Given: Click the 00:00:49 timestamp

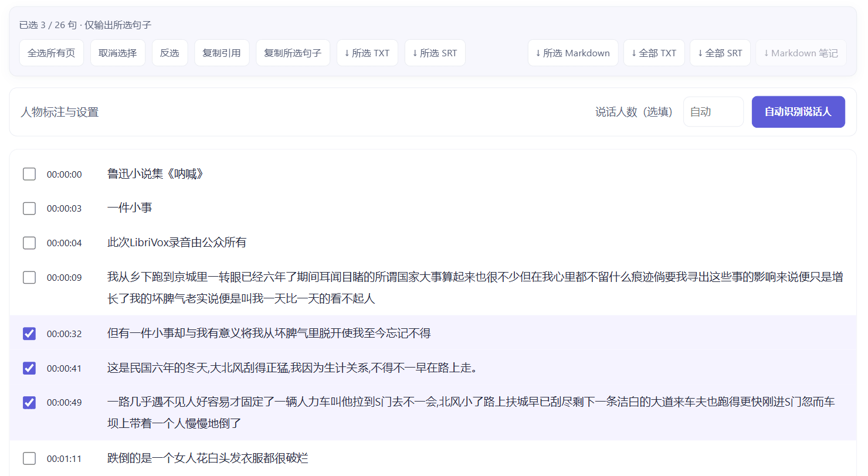Looking at the screenshot, I should 65,402.
